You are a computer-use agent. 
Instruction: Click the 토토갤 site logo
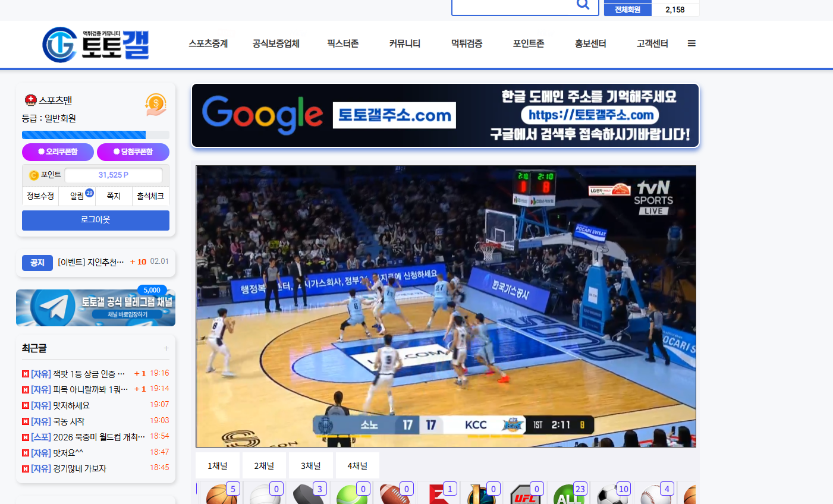point(95,43)
